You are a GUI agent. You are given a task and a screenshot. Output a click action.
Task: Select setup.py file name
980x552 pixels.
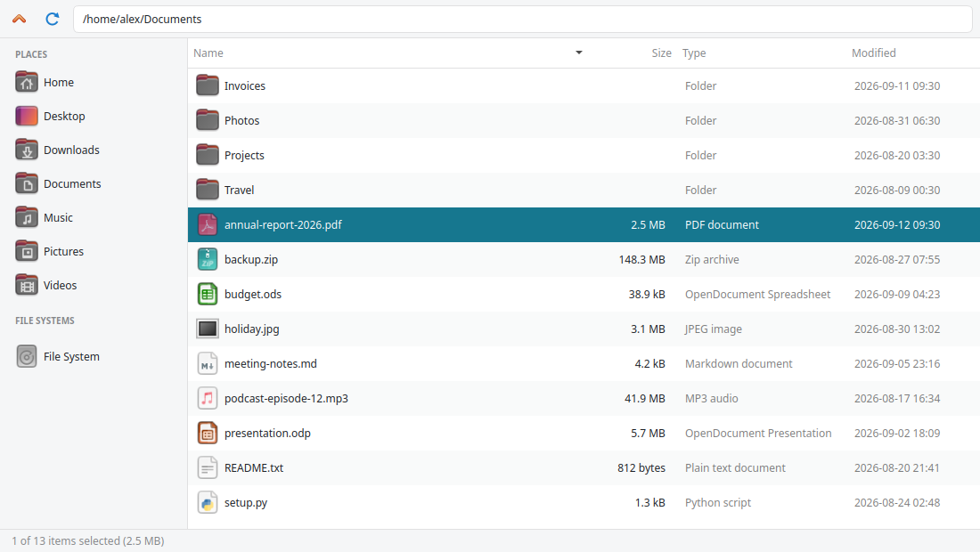(x=246, y=503)
